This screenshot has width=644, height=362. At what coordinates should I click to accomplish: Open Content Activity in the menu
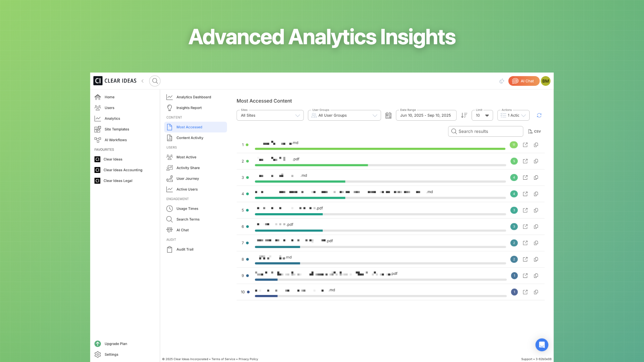coord(190,138)
